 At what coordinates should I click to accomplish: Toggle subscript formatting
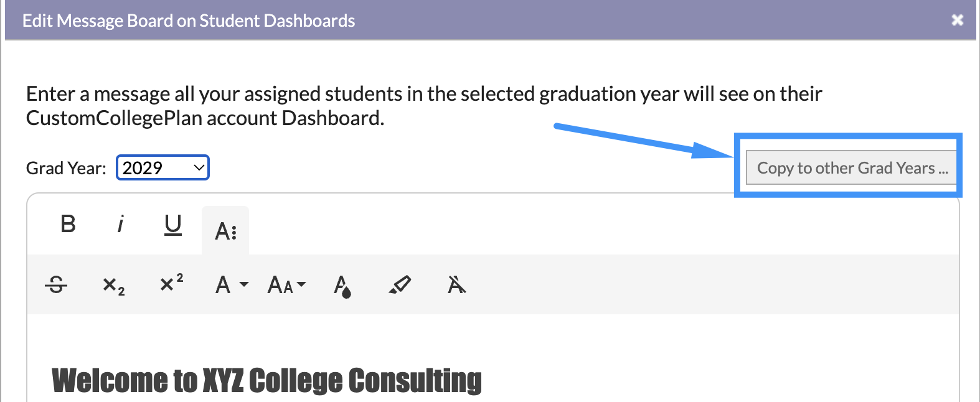coord(113,285)
